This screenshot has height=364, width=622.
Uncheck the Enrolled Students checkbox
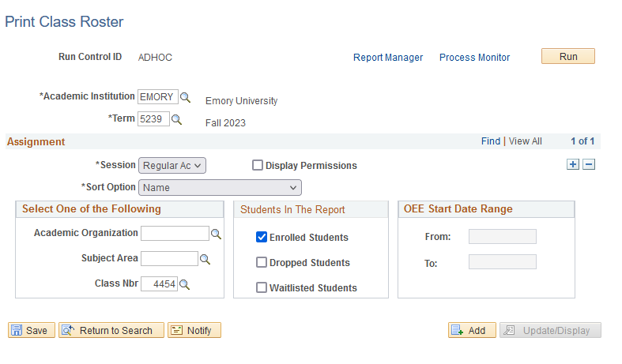[262, 237]
